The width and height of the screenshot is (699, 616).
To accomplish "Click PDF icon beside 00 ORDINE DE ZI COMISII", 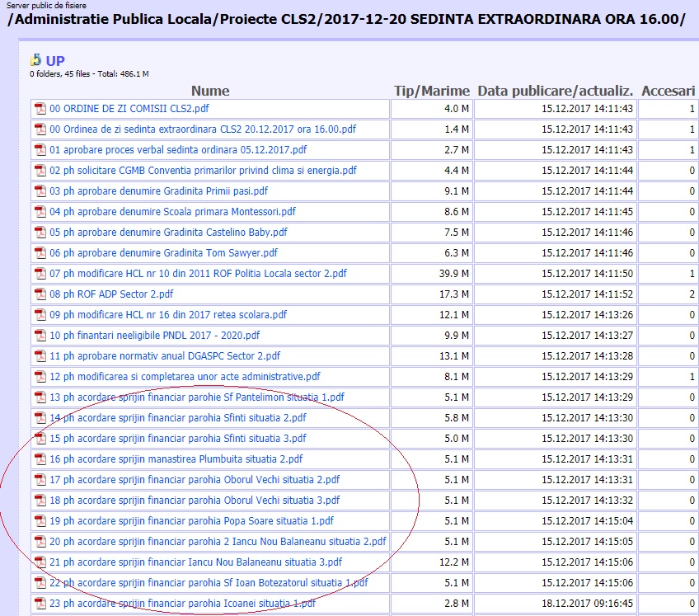I will click(40, 109).
